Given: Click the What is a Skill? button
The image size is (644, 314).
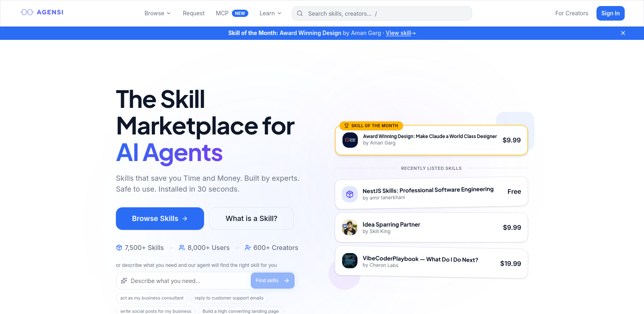Looking at the screenshot, I should click(x=252, y=219).
